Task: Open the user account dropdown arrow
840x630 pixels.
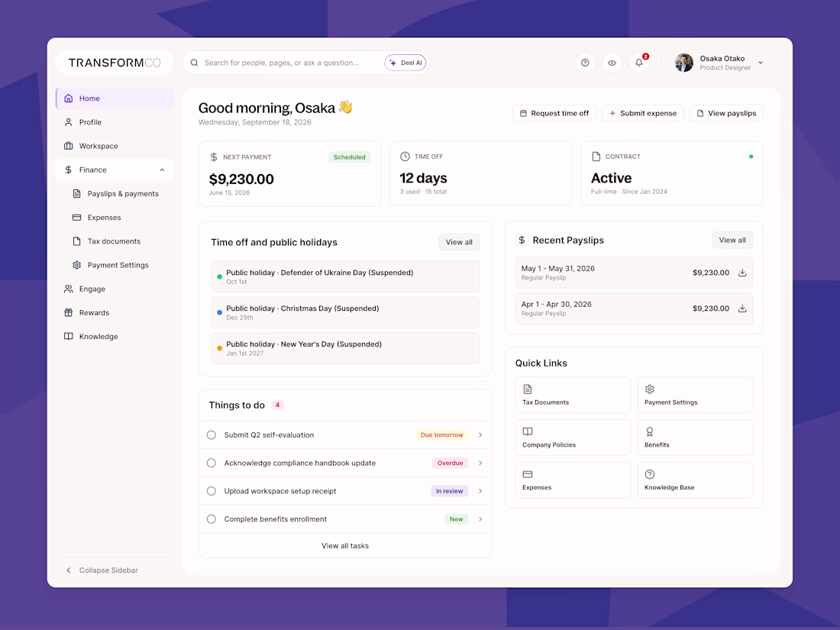Action: click(x=760, y=63)
